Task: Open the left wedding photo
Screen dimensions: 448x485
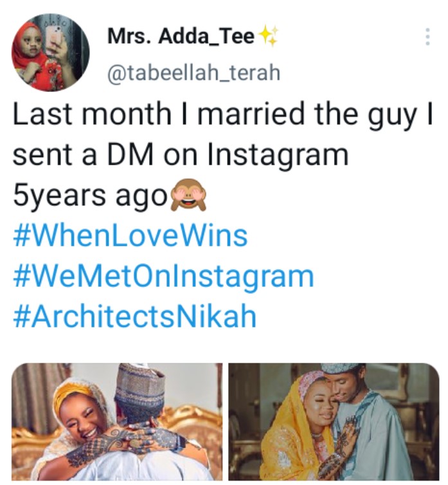Action: (117, 422)
